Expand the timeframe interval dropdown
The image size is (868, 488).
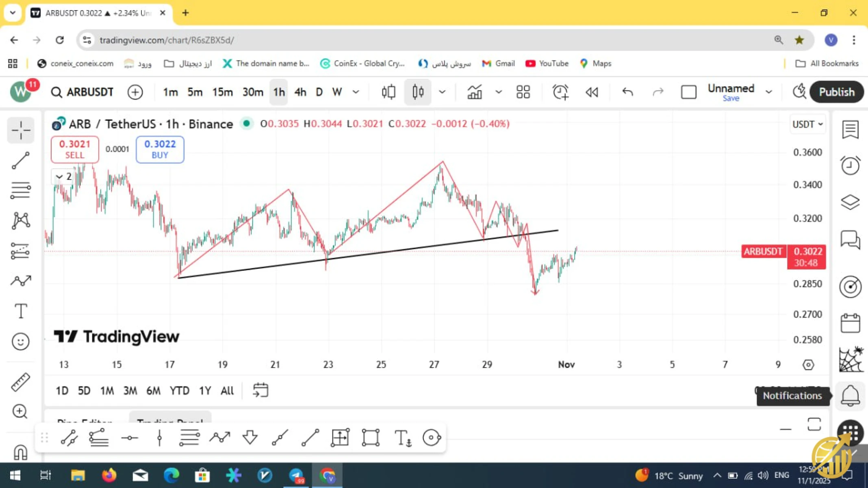click(x=356, y=92)
